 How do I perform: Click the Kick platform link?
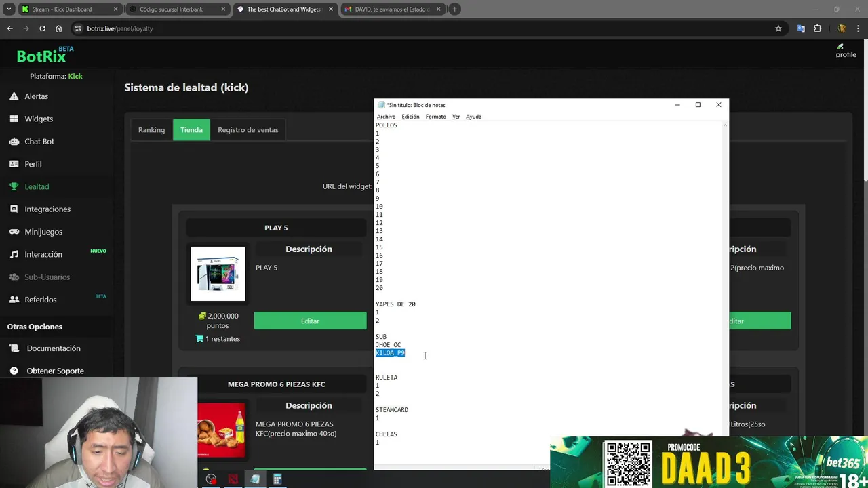[x=75, y=76]
